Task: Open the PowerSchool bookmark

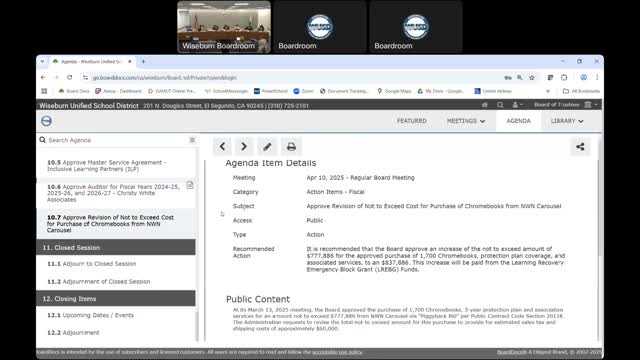Action: point(271,91)
